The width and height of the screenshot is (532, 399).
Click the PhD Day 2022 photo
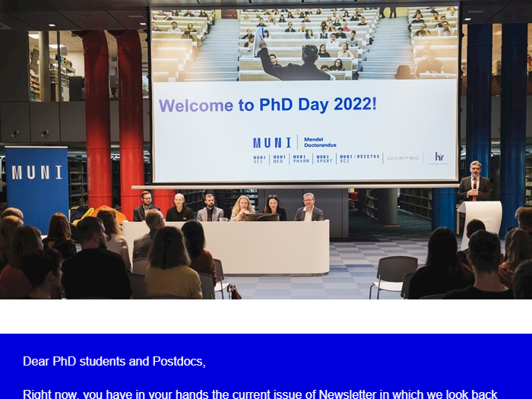[x=266, y=149]
